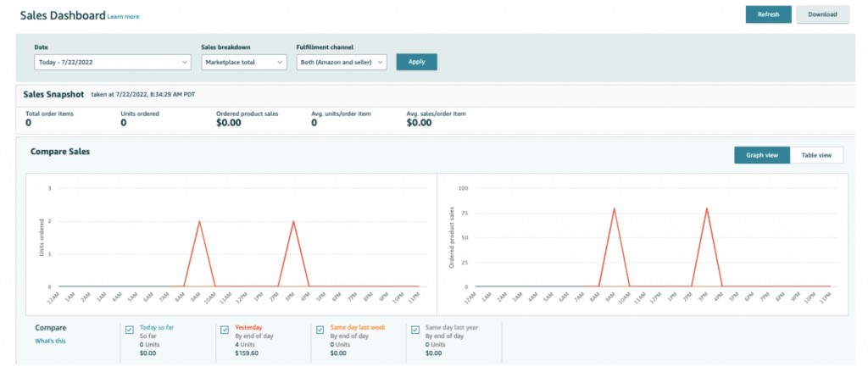Click the Yesterday legend label

click(x=248, y=327)
